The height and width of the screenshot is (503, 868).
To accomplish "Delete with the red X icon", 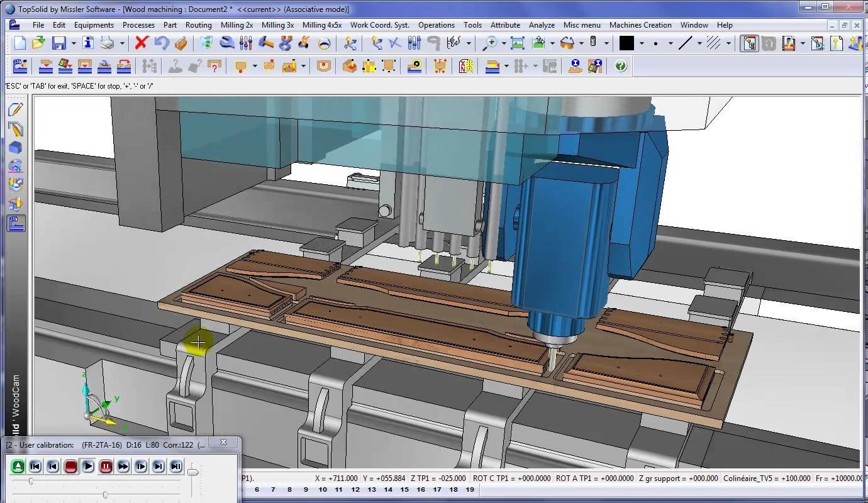I will [x=142, y=43].
